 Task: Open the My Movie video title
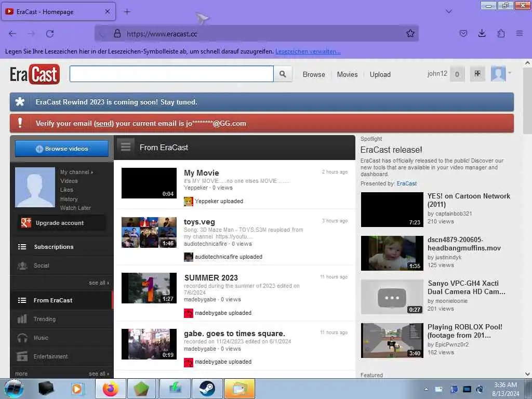click(x=201, y=173)
